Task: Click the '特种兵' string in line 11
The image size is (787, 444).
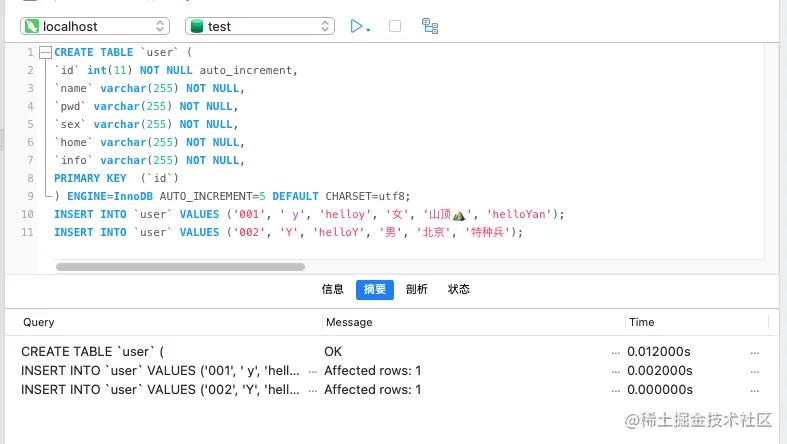Action: pos(487,232)
